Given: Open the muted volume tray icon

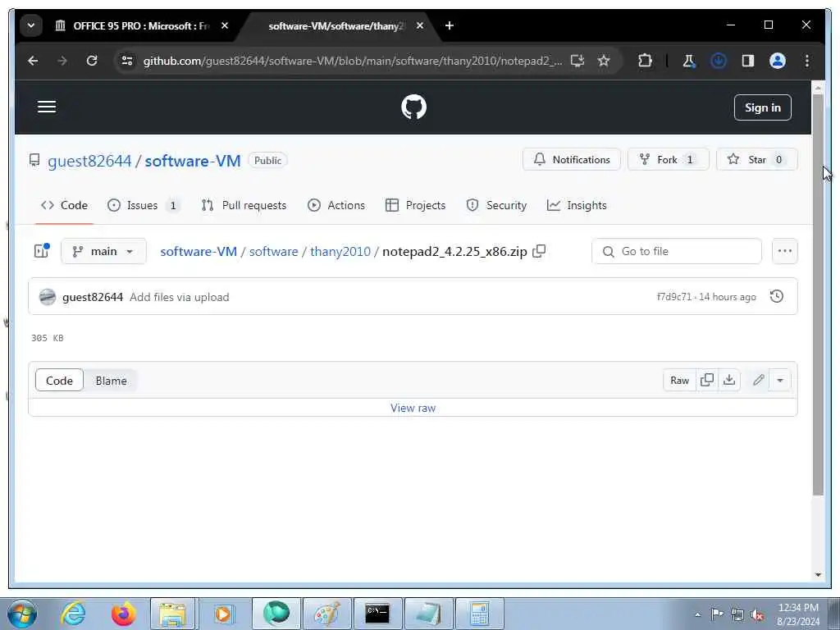Looking at the screenshot, I should point(757,615).
